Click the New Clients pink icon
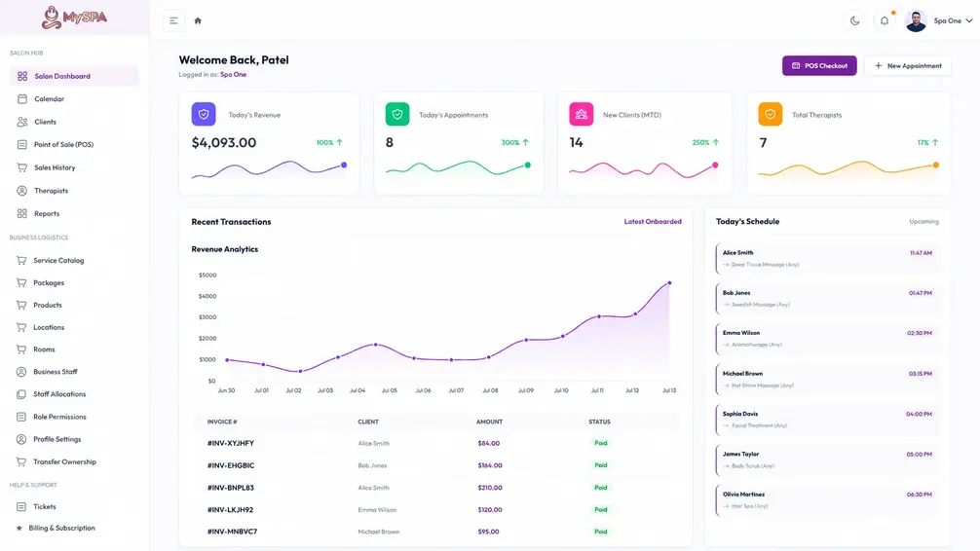 [582, 114]
